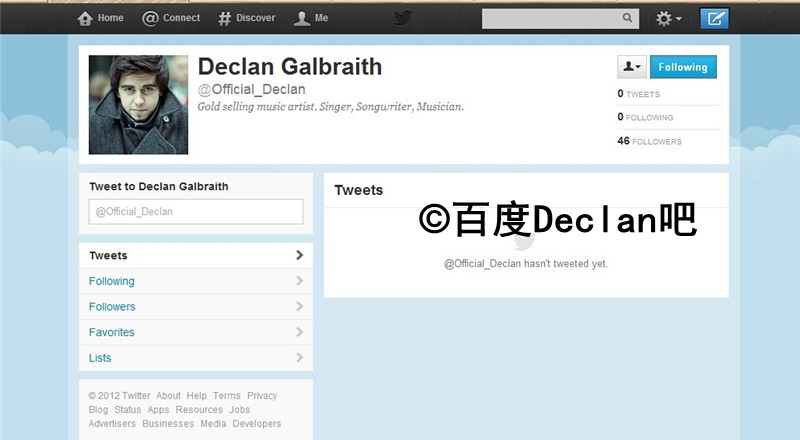Click the Me person icon
Viewport: 800px width, 440px height.
[302, 18]
